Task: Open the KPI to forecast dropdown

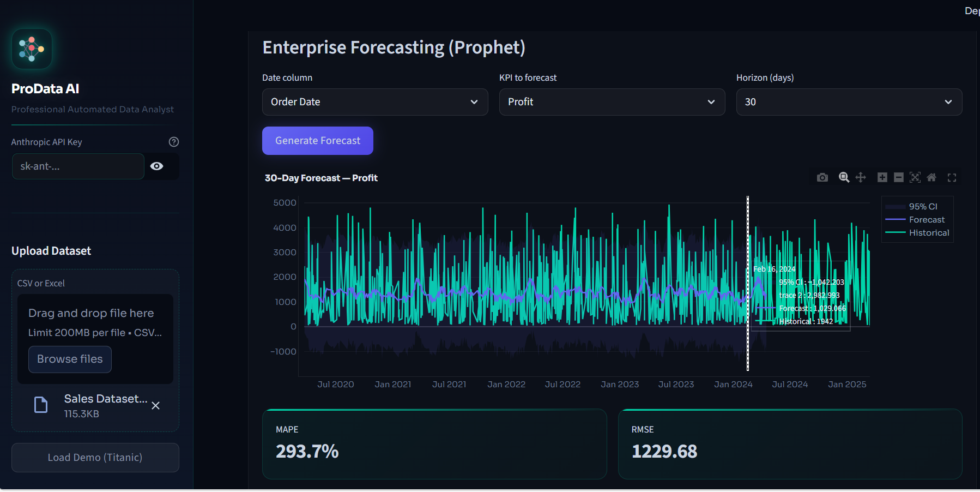Action: [612, 102]
